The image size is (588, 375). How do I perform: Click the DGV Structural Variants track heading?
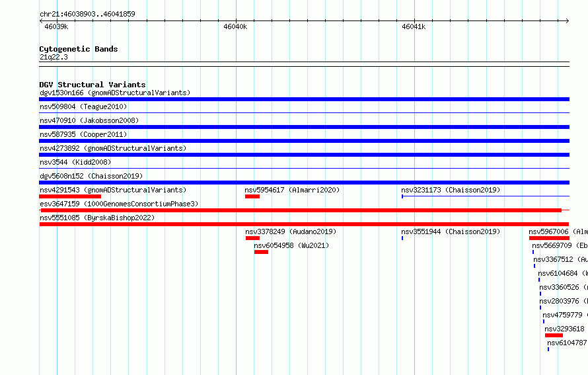tap(92, 85)
